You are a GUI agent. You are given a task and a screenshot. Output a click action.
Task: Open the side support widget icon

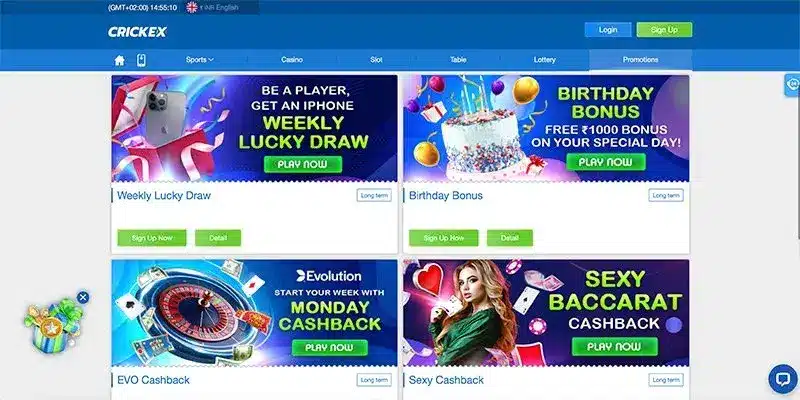point(793,85)
